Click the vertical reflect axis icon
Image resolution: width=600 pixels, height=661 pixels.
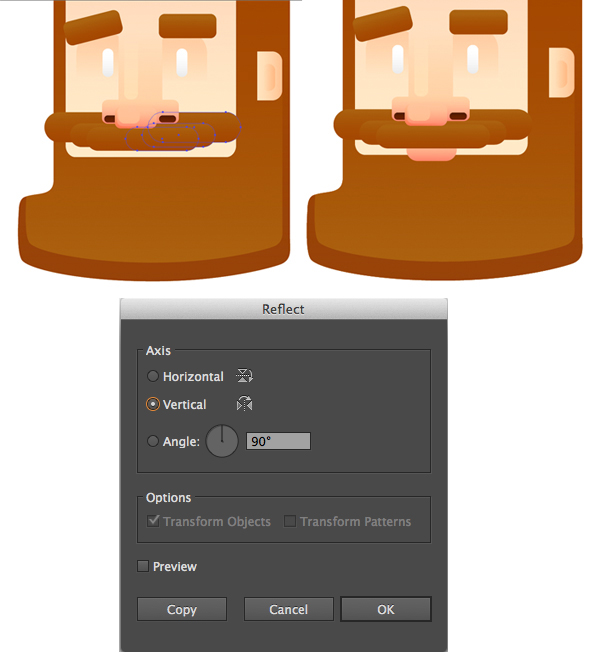(244, 404)
